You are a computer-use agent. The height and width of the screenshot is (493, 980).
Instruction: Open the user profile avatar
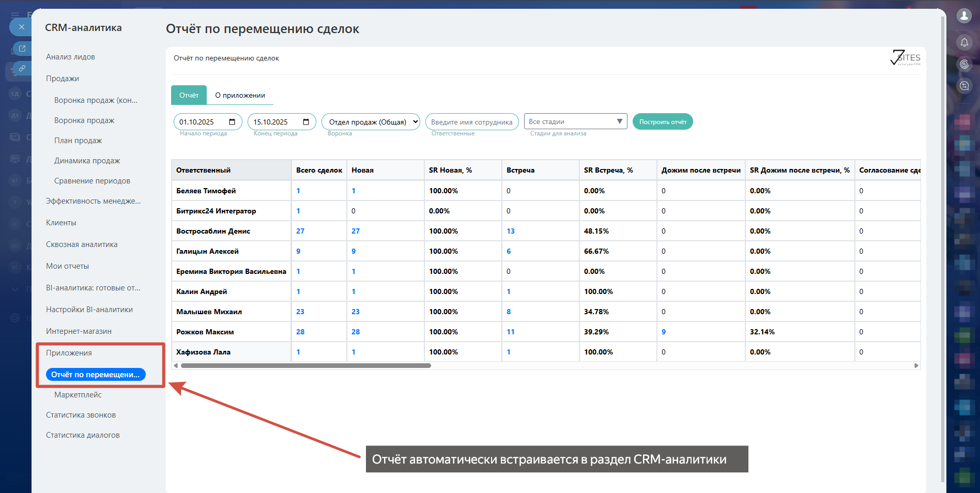coord(964,16)
